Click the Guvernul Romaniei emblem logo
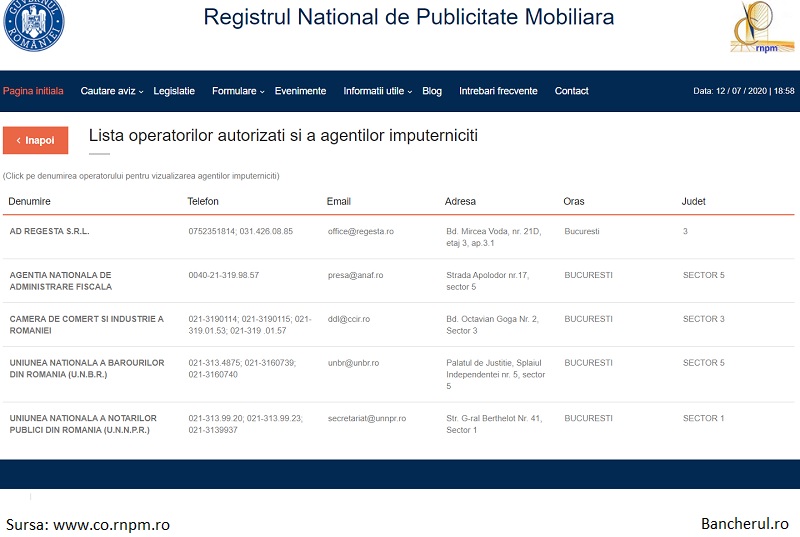The height and width of the screenshot is (537, 800). click(x=34, y=23)
